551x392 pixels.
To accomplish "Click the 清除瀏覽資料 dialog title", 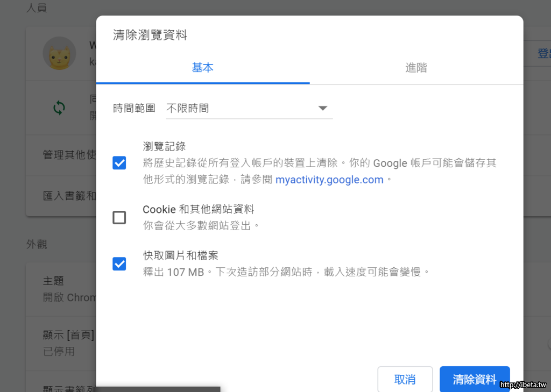I will [x=150, y=35].
